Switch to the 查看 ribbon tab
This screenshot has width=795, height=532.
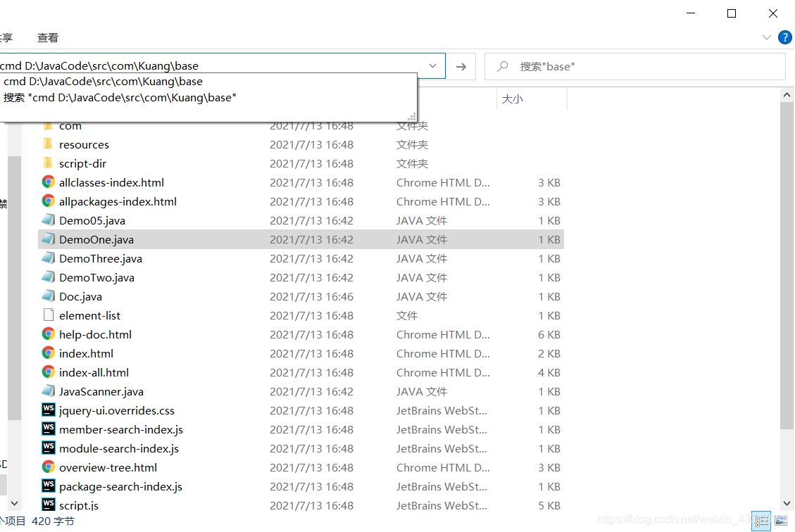[48, 37]
